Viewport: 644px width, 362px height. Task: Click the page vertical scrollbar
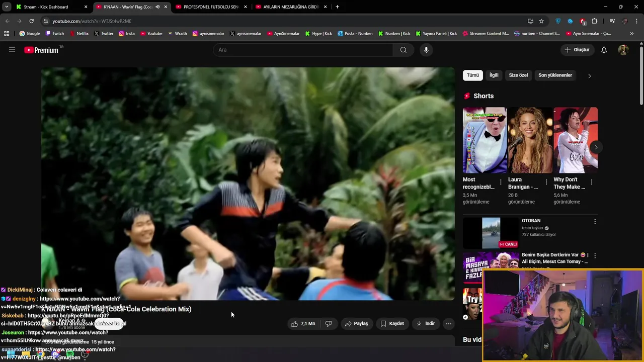[641, 75]
